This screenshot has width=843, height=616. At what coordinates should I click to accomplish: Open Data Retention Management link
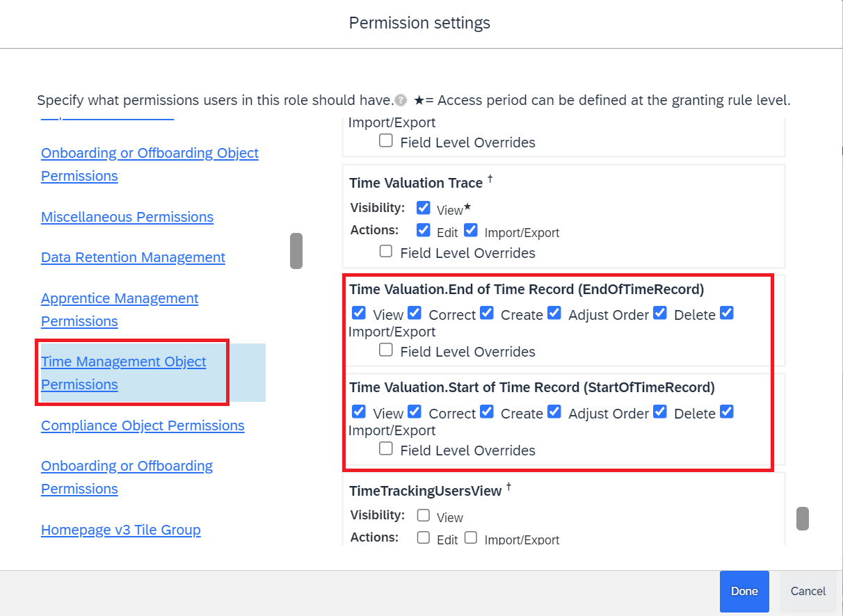133,257
